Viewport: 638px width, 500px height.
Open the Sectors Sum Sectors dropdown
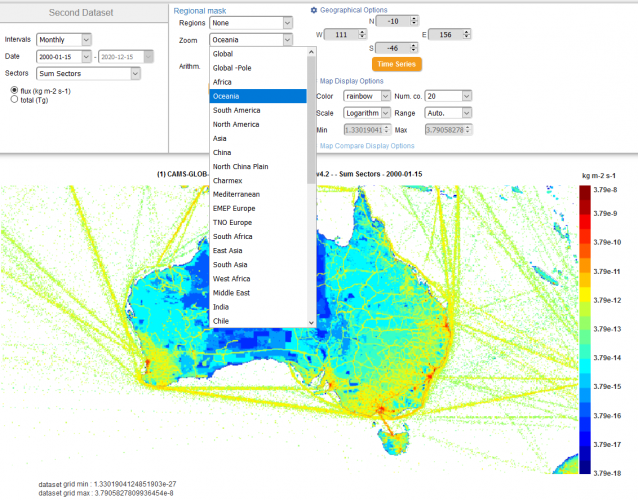[x=88, y=73]
